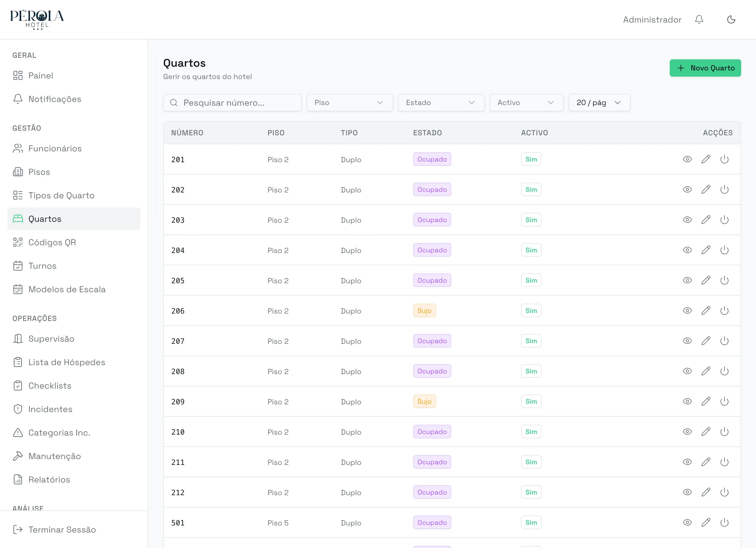Edit room 209 with the pencil icon
Image resolution: width=756 pixels, height=548 pixels.
click(706, 401)
